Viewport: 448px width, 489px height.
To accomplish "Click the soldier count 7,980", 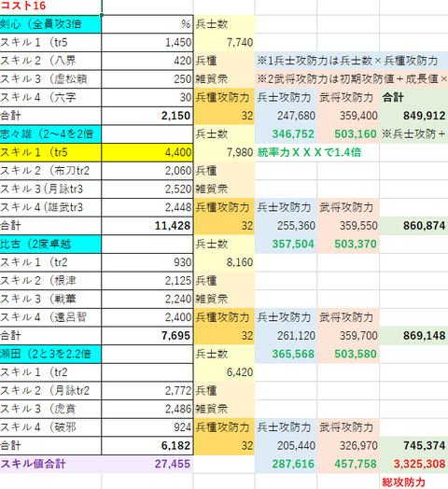I will point(224,152).
